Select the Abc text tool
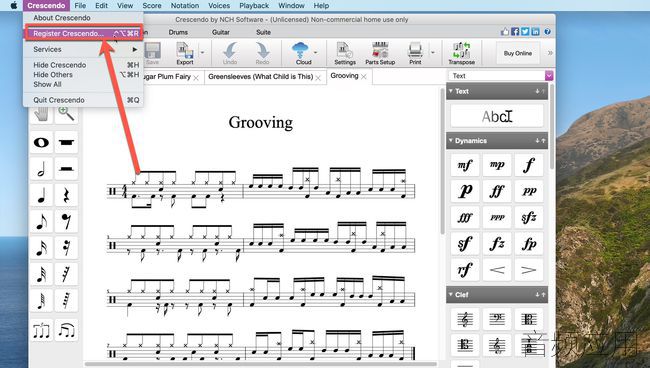650x368 pixels. pyautogui.click(x=497, y=116)
